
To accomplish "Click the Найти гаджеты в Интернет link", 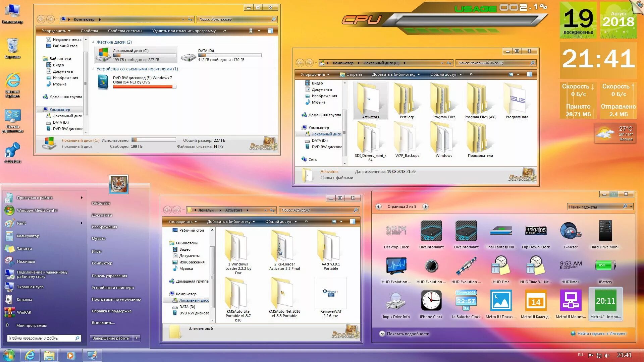I will pos(602,334).
